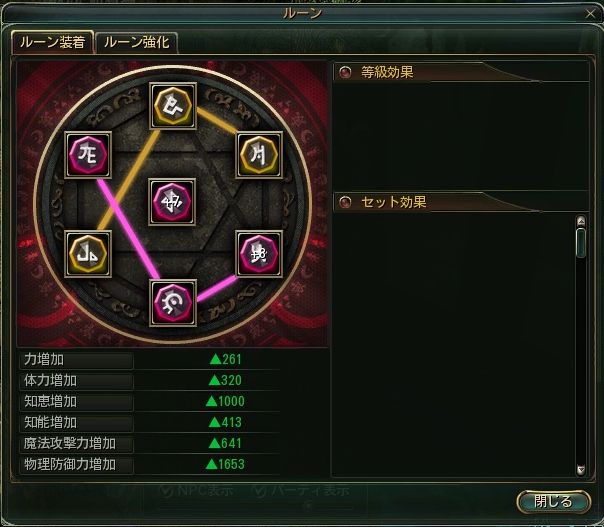Toggle the セット効果 red orb
The image size is (604, 527).
pyautogui.click(x=345, y=202)
